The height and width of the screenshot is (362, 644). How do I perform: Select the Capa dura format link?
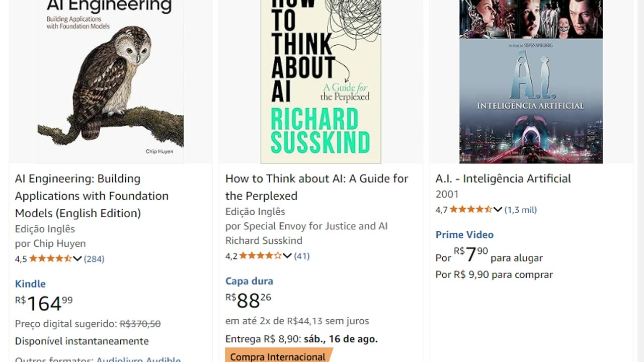point(249,281)
